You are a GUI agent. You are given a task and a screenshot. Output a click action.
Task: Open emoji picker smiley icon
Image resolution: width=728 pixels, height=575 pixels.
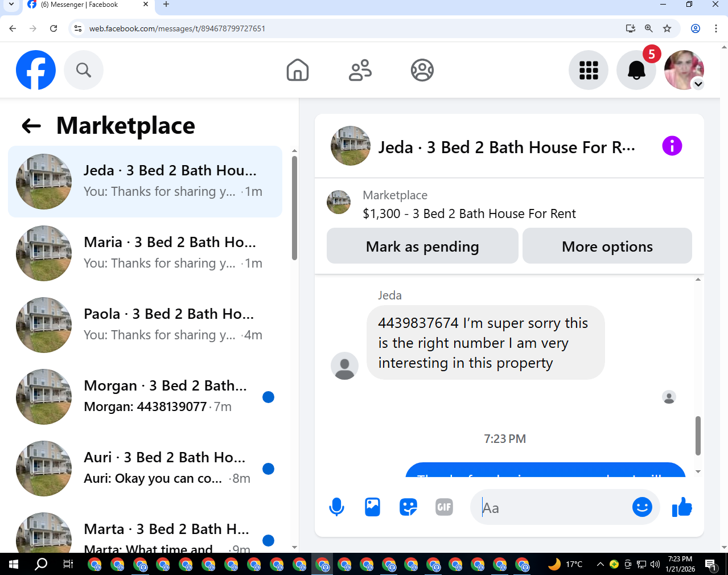click(642, 507)
